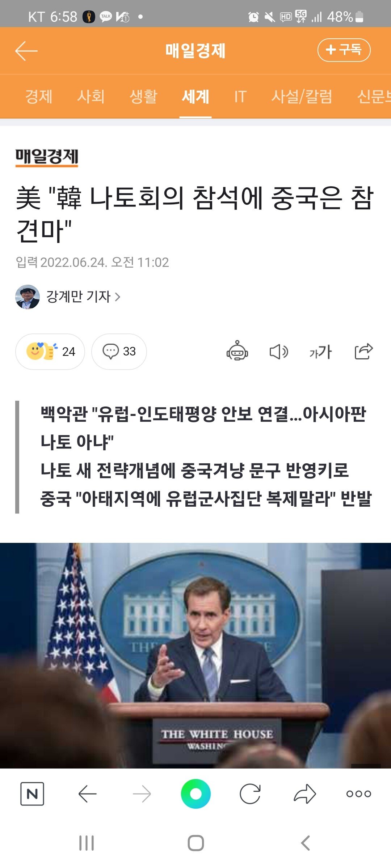This screenshot has width=391, height=868.
Task: Share article using the share icon
Action: [363, 351]
